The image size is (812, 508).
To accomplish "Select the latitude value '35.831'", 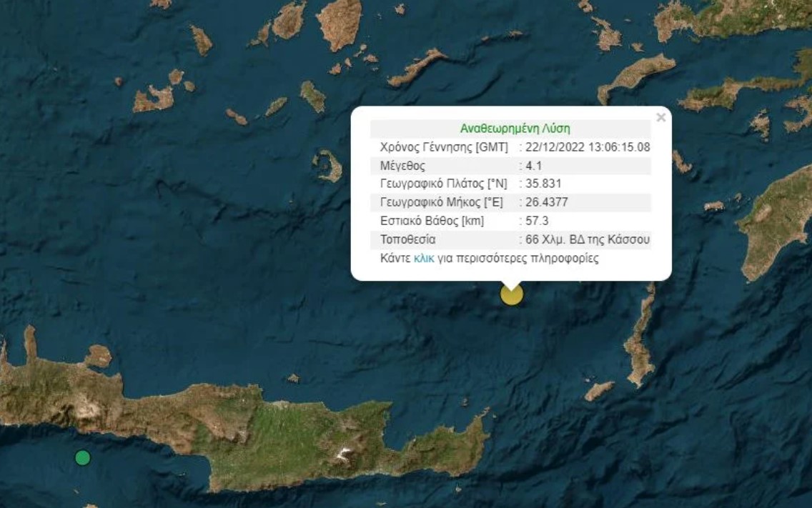I will (543, 184).
